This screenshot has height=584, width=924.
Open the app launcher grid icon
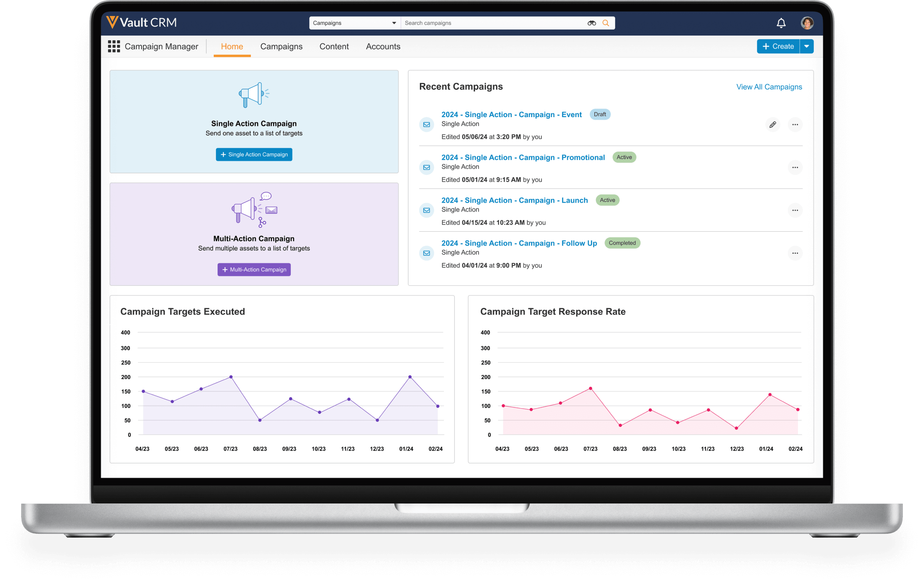[114, 46]
